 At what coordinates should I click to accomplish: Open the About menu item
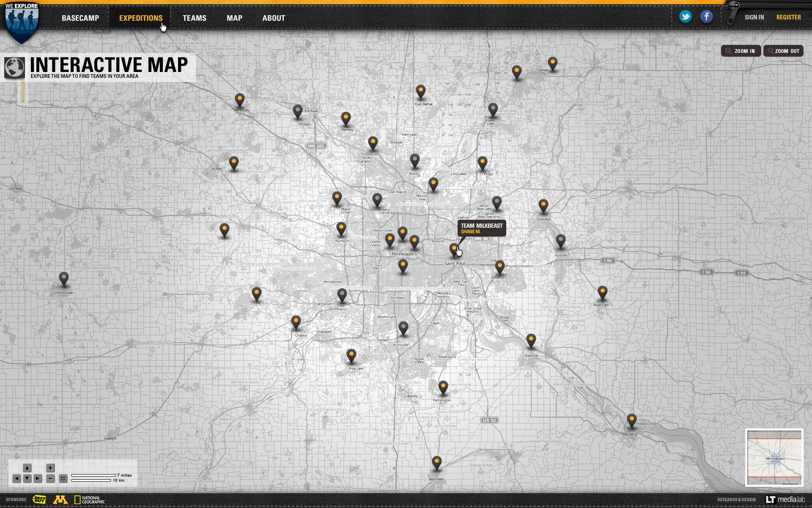(x=274, y=18)
